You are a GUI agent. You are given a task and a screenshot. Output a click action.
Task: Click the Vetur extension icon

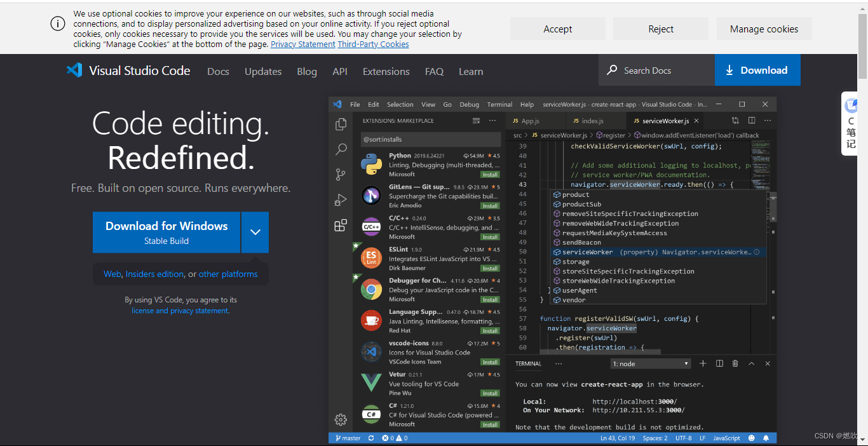tap(371, 383)
